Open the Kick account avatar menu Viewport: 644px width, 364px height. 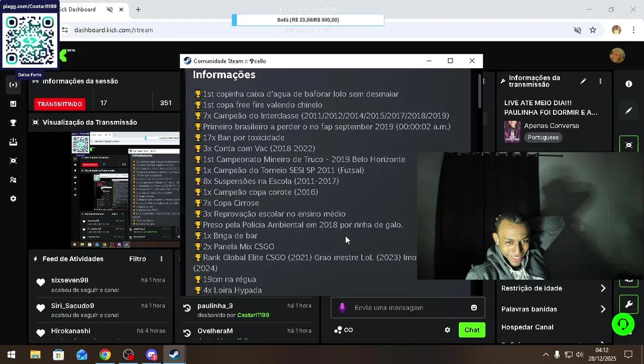(617, 56)
